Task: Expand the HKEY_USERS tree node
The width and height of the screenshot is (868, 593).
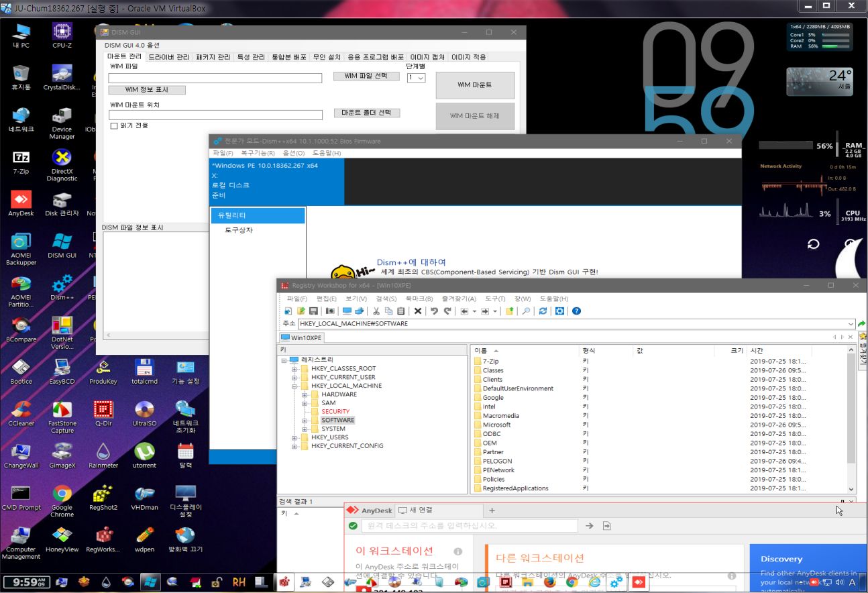Action: (x=294, y=437)
